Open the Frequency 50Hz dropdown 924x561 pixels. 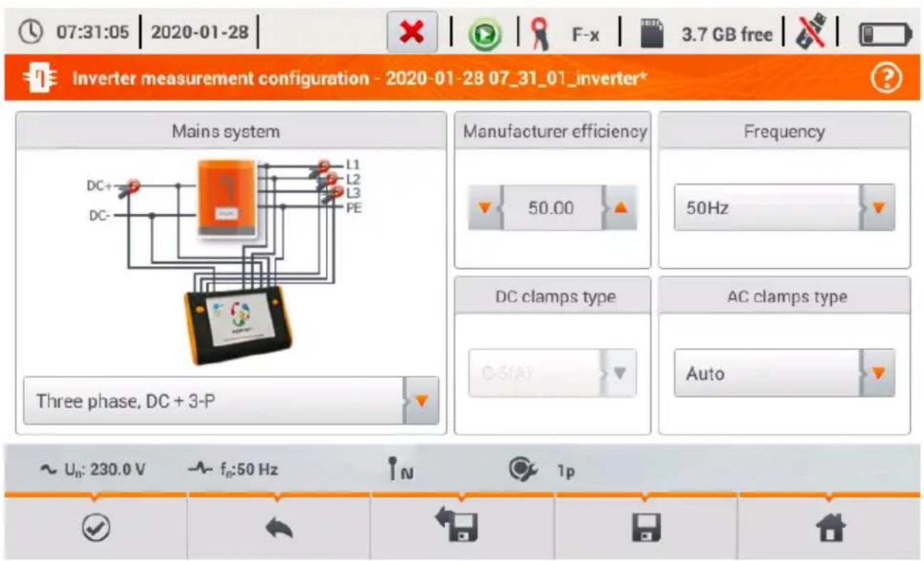click(784, 208)
